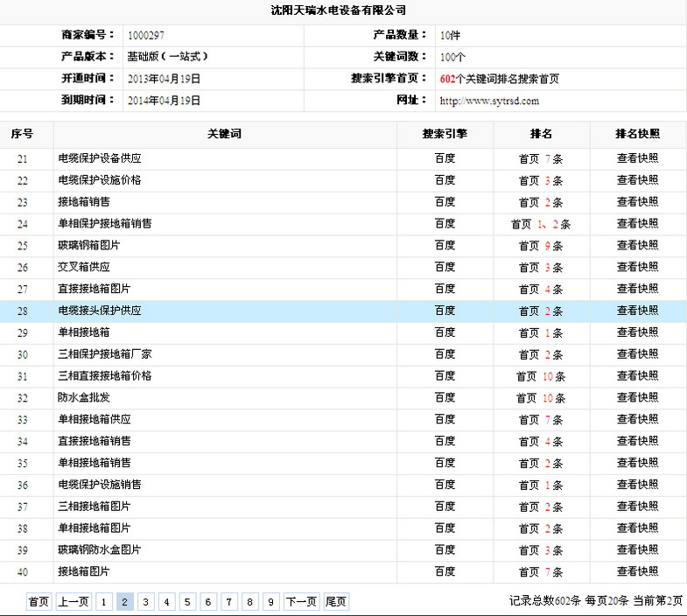687x616 pixels.
Task: Jump to page 5 in pagination
Action: pos(187,601)
